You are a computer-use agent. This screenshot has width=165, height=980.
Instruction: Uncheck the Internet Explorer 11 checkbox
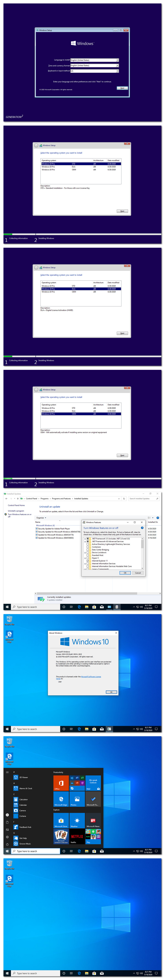coord(88,561)
